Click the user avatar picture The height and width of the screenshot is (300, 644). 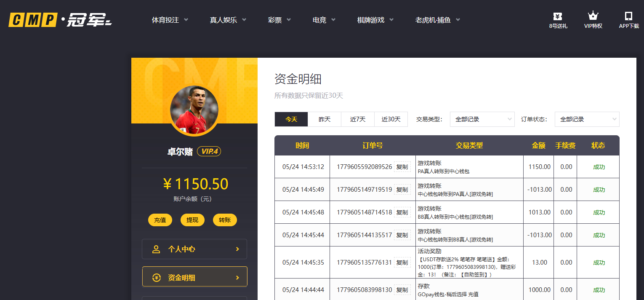(x=194, y=110)
